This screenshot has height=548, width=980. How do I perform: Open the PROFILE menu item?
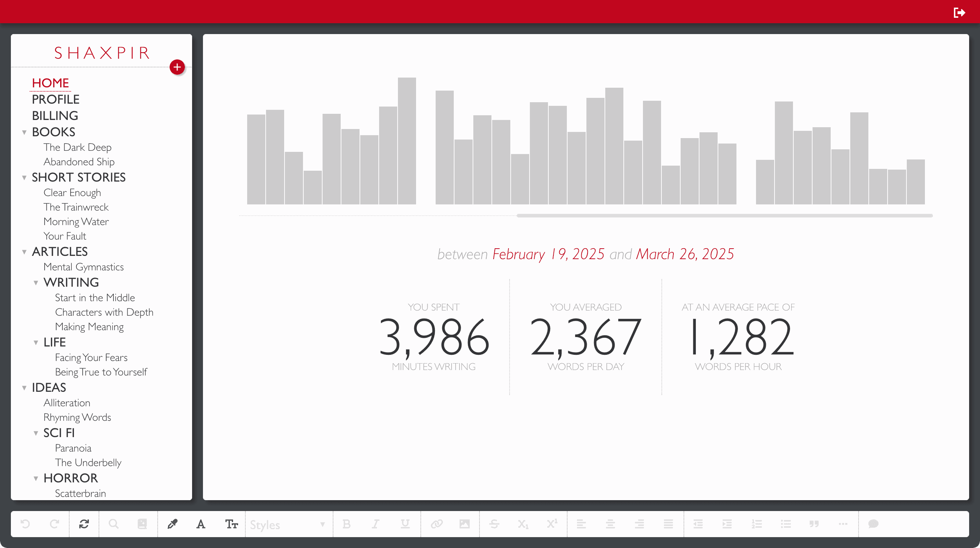click(x=55, y=99)
